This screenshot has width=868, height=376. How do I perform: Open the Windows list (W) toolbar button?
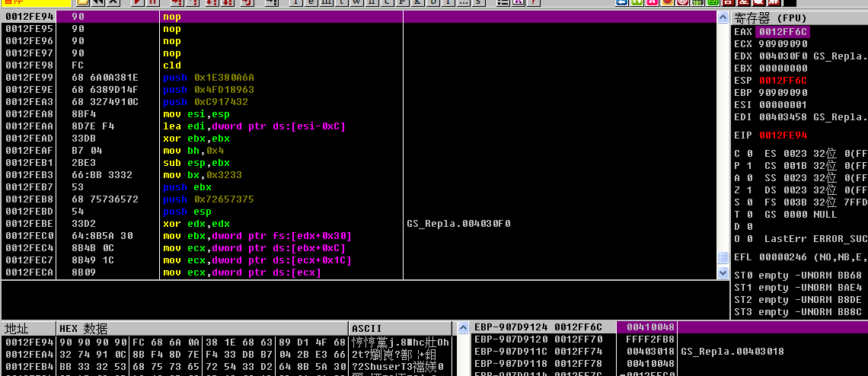tap(355, 3)
